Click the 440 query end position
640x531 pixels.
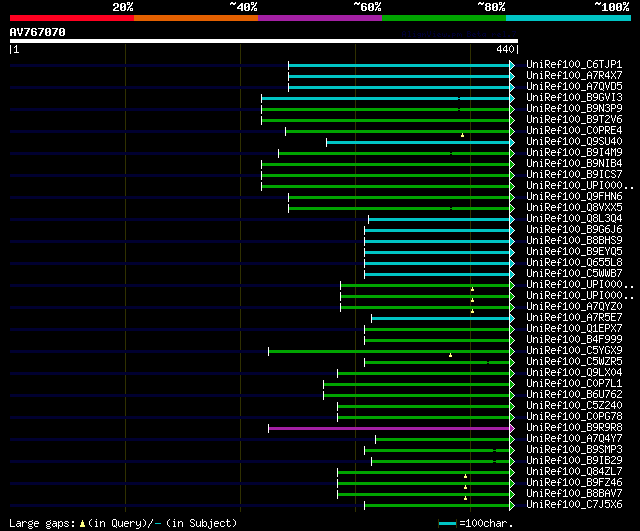click(505, 49)
